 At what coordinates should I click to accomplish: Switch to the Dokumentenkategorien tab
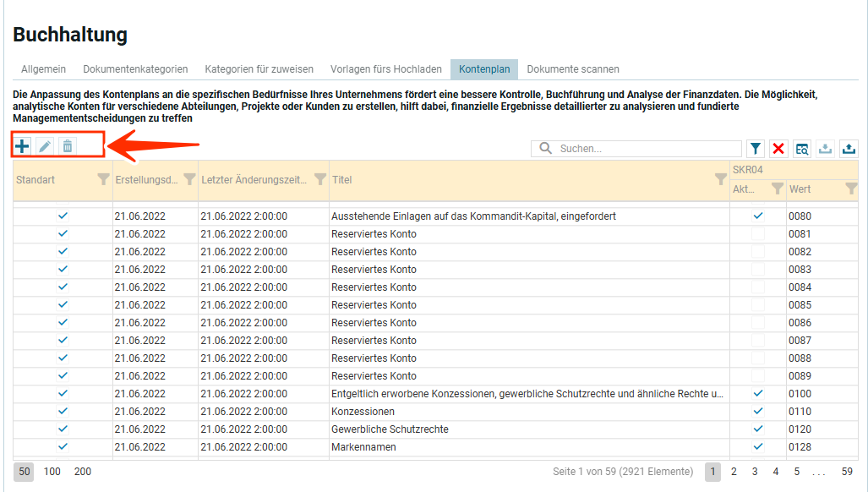[x=135, y=69]
